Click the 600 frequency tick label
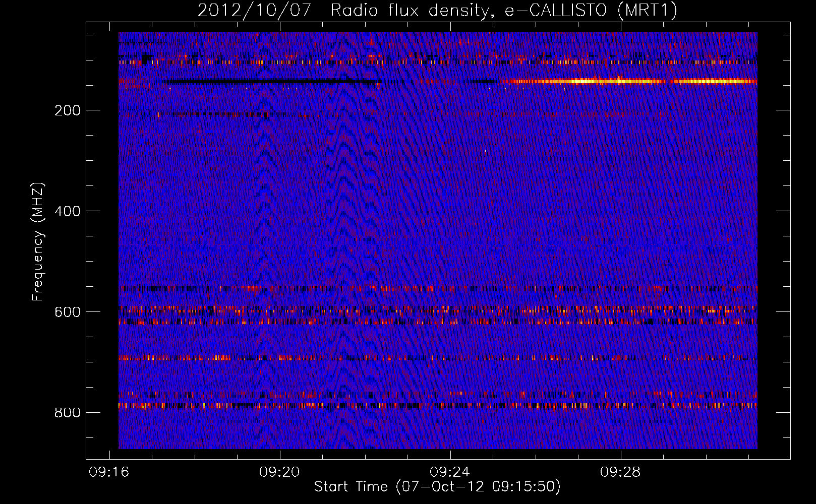816x504 pixels. tap(68, 312)
